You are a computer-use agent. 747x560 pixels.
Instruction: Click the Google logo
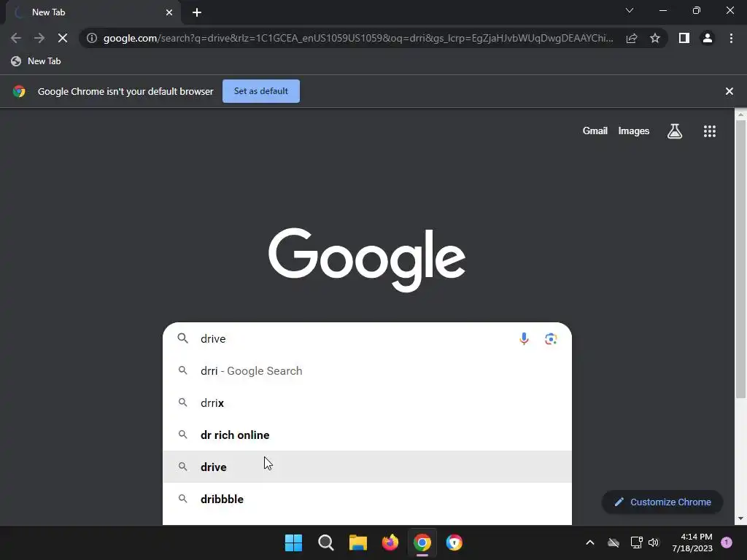367,260
